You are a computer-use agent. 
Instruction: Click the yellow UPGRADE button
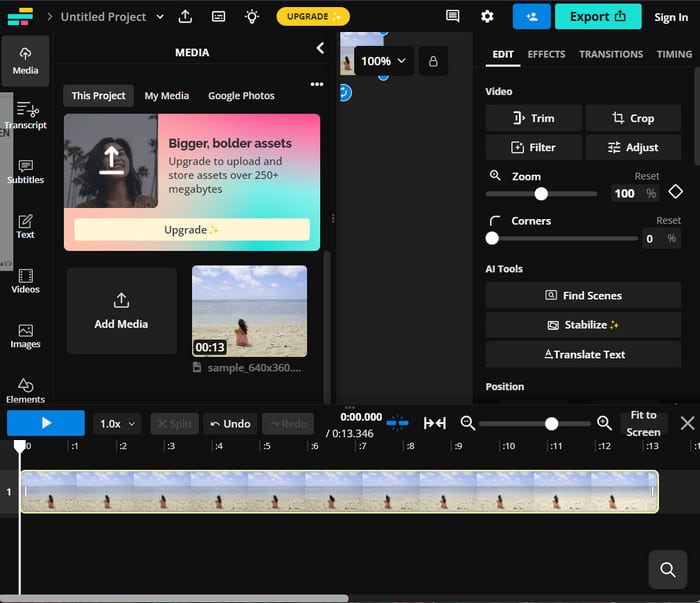[313, 17]
